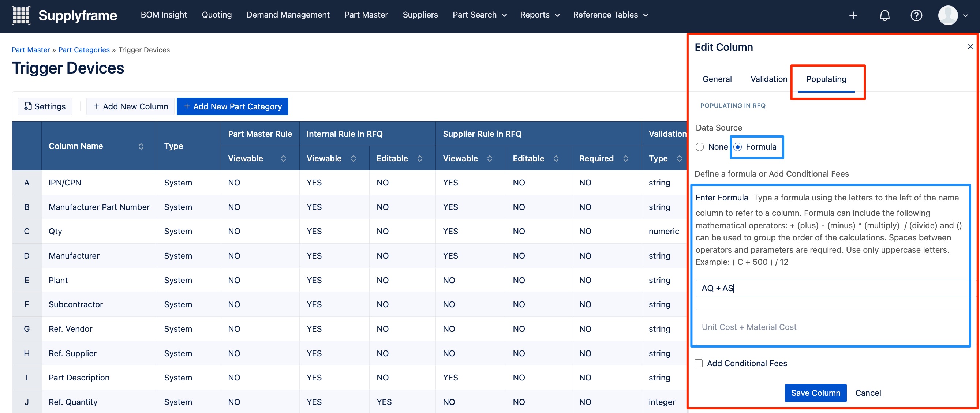980x413 pixels.
Task: Select the Formula data source radio
Action: coord(737,147)
